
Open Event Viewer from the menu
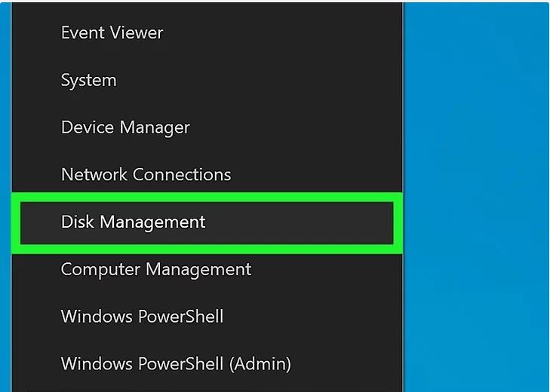click(x=207, y=33)
